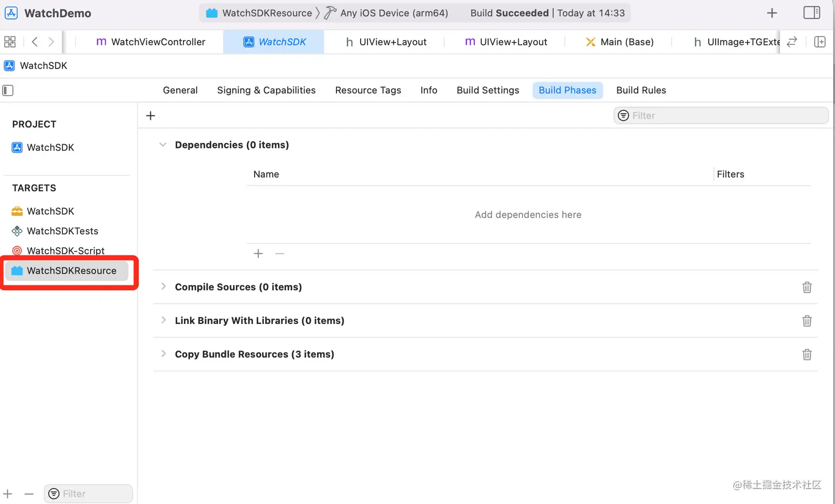Screen dimensions: 835x504
Task: Open Signing & Capabilities tab
Action: click(266, 91)
